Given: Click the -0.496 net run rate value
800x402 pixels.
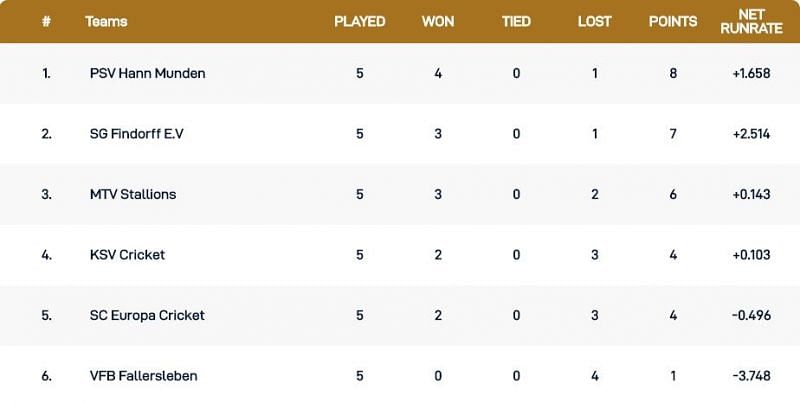Looking at the screenshot, I should pyautogui.click(x=751, y=315).
